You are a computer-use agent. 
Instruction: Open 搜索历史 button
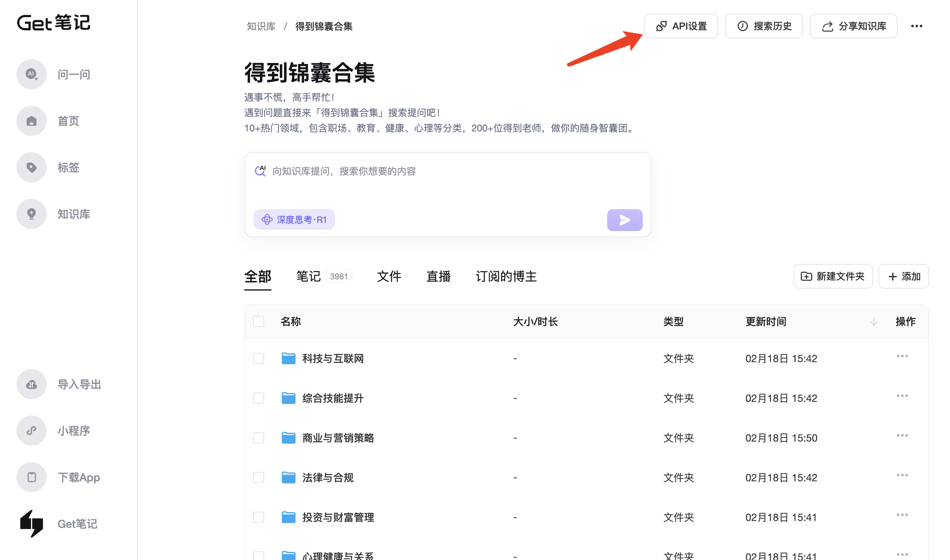coord(764,26)
